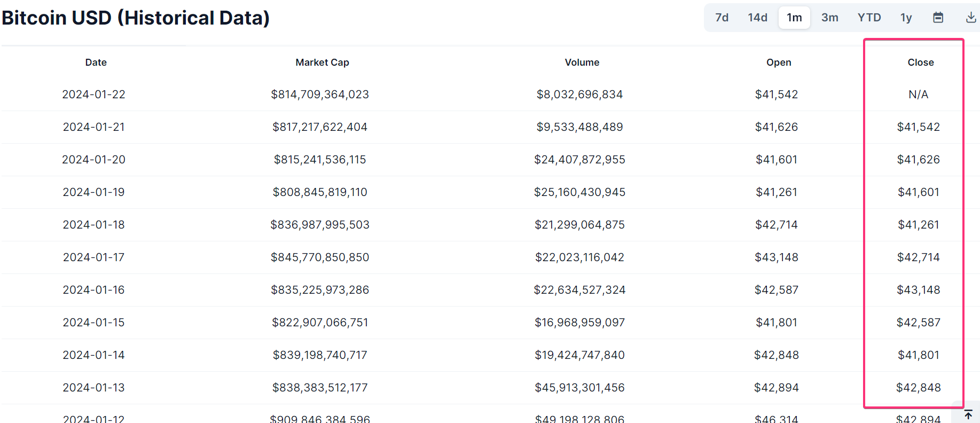Click close price for 2024-01-20
The image size is (980, 423).
coord(919,160)
